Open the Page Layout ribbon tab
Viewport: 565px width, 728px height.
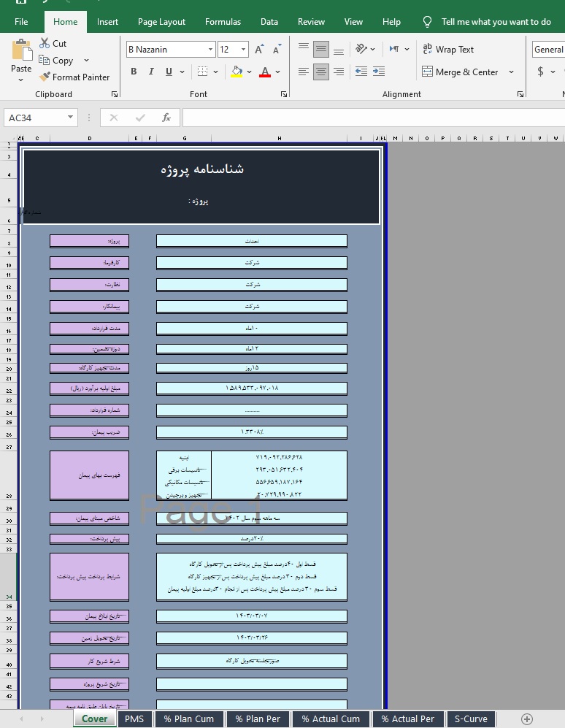162,22
